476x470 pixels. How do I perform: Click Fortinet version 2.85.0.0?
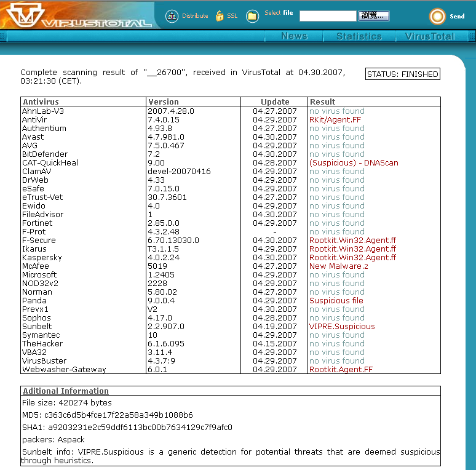(x=164, y=223)
